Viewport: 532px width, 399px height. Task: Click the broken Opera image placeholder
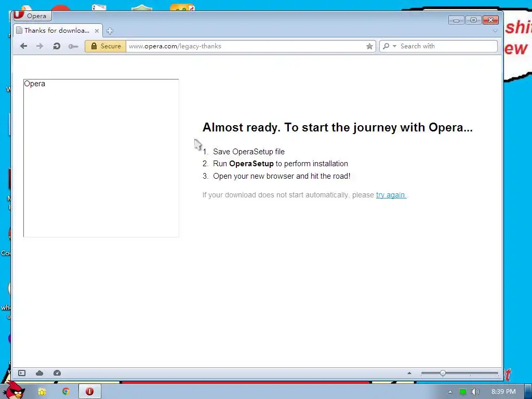[x=101, y=158]
